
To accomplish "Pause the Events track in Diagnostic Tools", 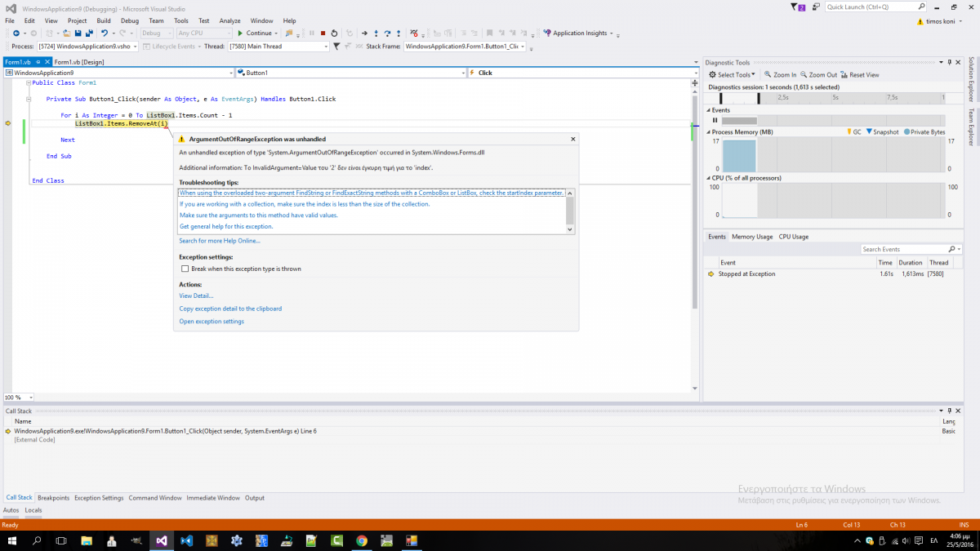I will point(715,121).
